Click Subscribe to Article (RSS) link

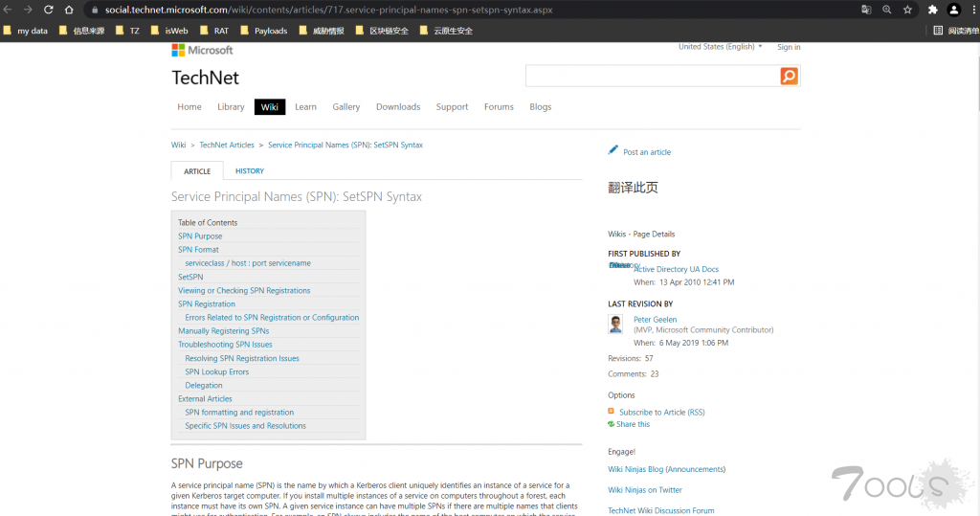pyautogui.click(x=662, y=413)
